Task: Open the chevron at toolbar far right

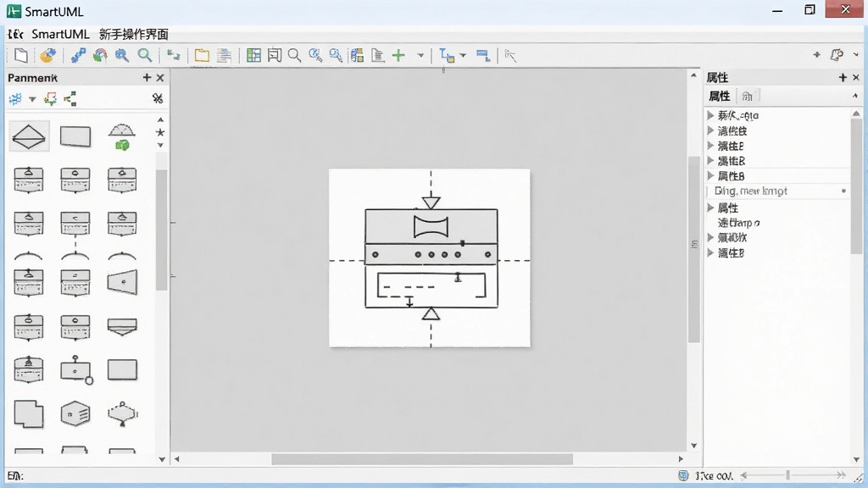Action: point(856,55)
